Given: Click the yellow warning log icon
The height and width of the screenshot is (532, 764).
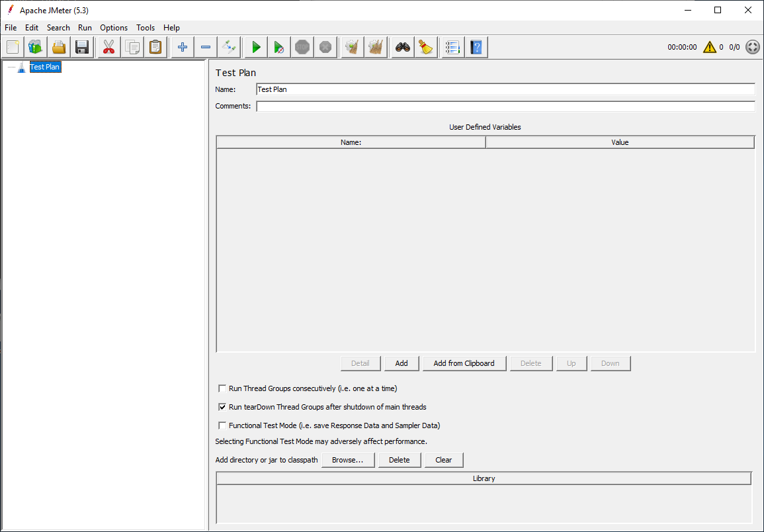Looking at the screenshot, I should (709, 47).
